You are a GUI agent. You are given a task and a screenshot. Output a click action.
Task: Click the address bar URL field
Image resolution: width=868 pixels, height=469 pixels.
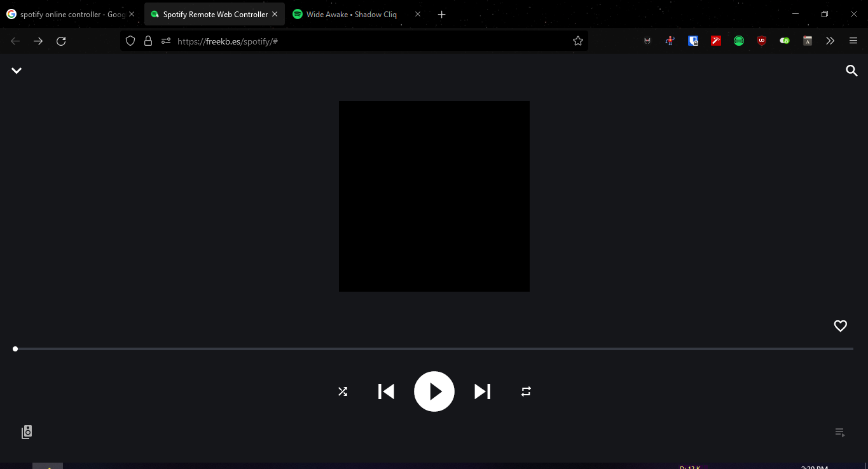[354, 41]
